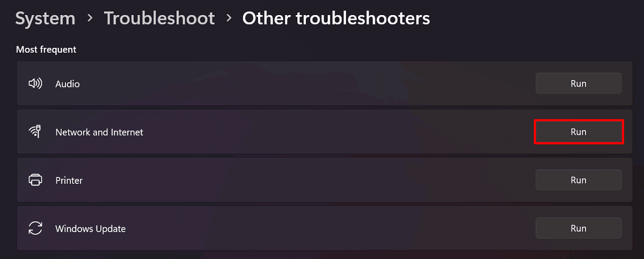Run the Windows Update troubleshooter
644x259 pixels.
coord(579,228)
